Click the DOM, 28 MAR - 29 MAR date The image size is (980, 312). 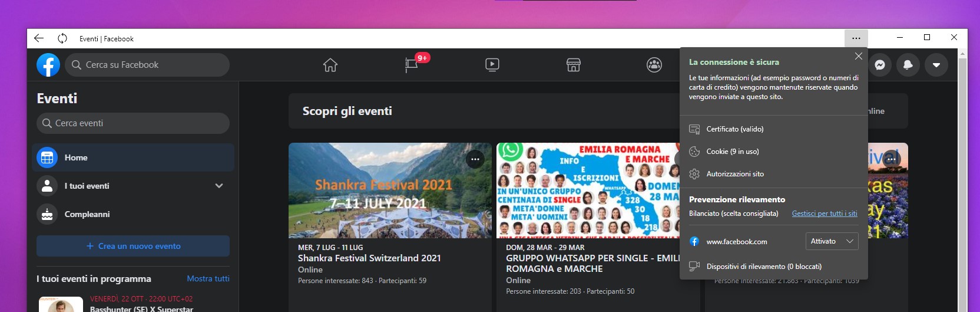pyautogui.click(x=545, y=248)
